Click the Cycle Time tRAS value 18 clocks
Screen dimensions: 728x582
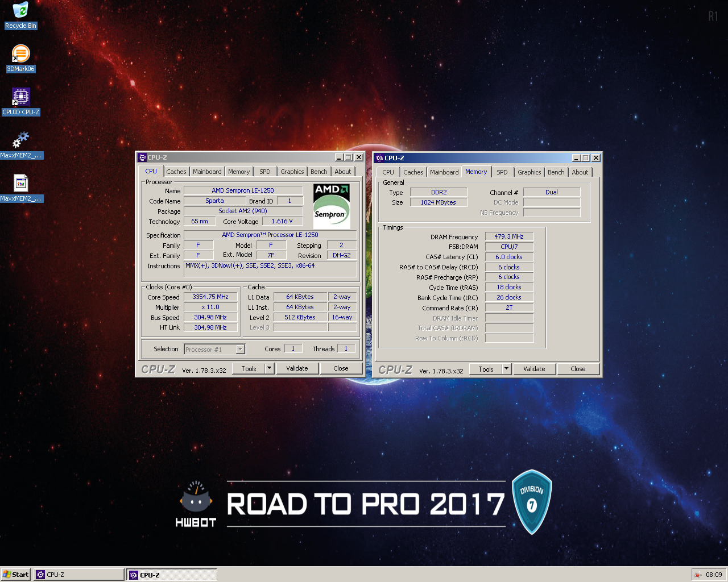[509, 287]
